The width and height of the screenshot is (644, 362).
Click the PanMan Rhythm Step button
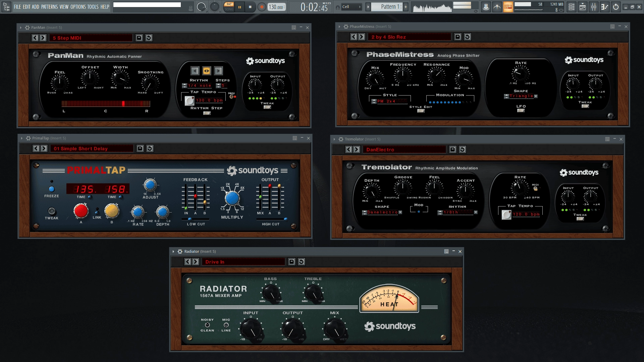tap(207, 113)
